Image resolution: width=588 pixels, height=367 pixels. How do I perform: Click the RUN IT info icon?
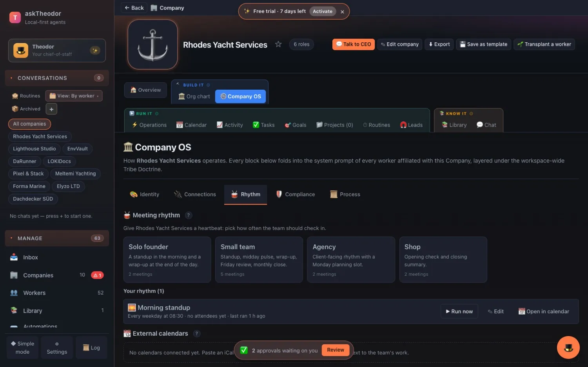[x=157, y=114]
